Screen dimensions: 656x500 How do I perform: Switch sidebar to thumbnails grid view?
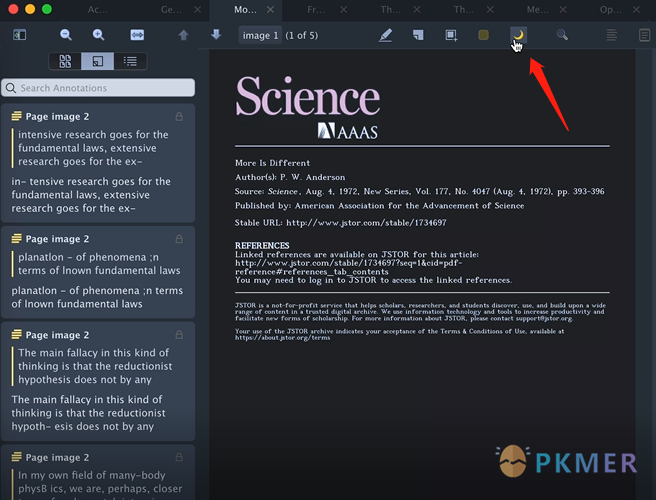[65, 62]
